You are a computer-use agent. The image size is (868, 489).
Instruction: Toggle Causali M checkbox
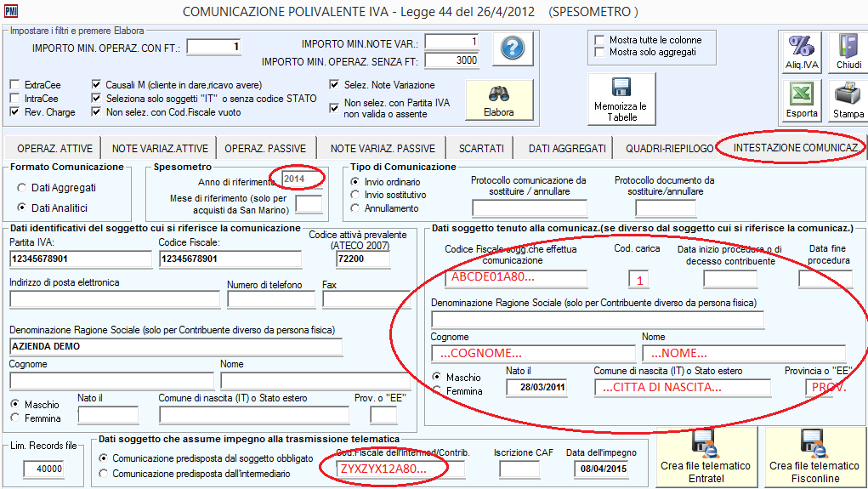pyautogui.click(x=96, y=85)
